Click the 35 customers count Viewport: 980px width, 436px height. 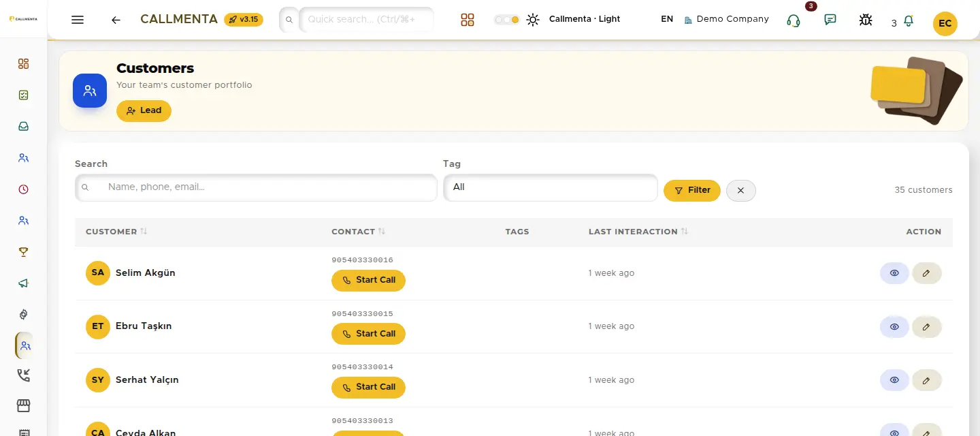point(924,190)
